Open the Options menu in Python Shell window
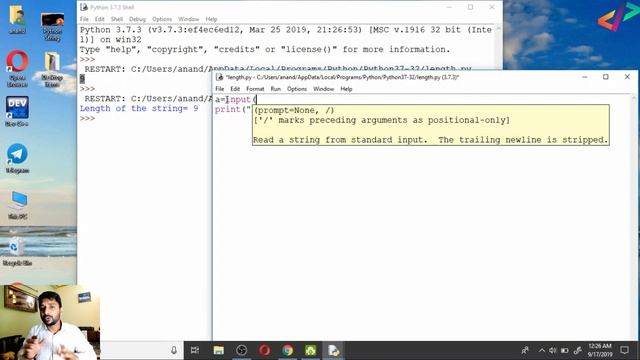Viewport: 640px width, 360px height. [162, 19]
